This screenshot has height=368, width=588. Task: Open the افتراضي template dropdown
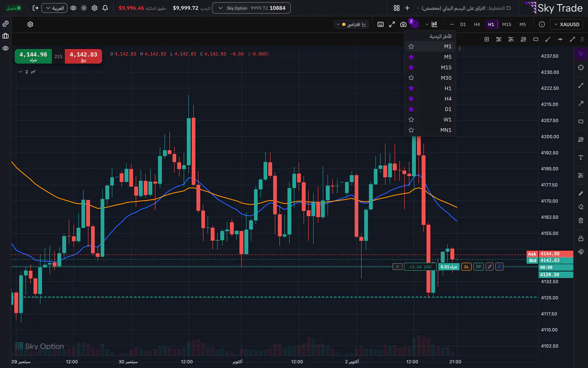(351, 24)
